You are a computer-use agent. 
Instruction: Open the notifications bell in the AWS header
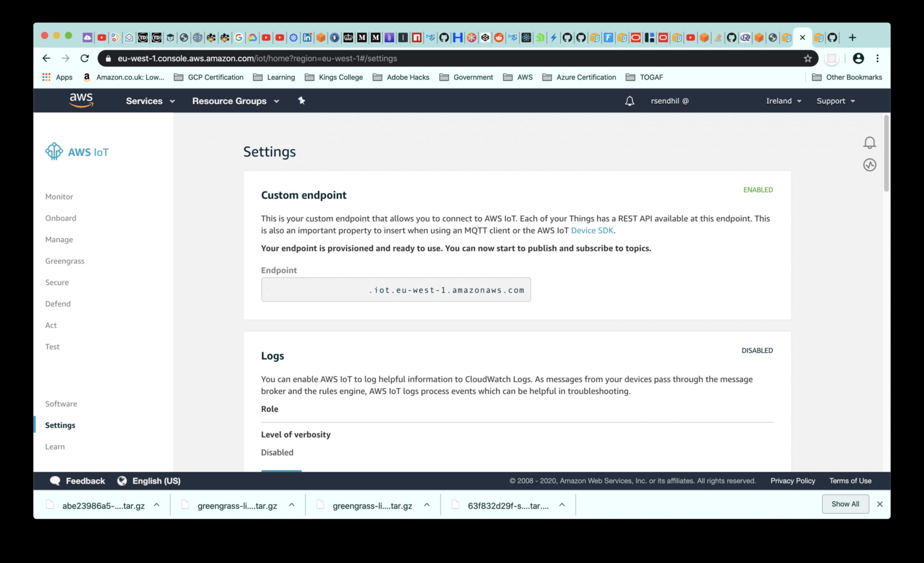pos(629,101)
